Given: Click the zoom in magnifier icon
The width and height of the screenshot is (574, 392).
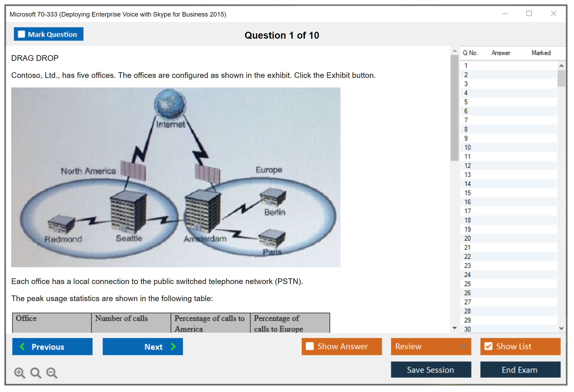Looking at the screenshot, I should tap(19, 373).
